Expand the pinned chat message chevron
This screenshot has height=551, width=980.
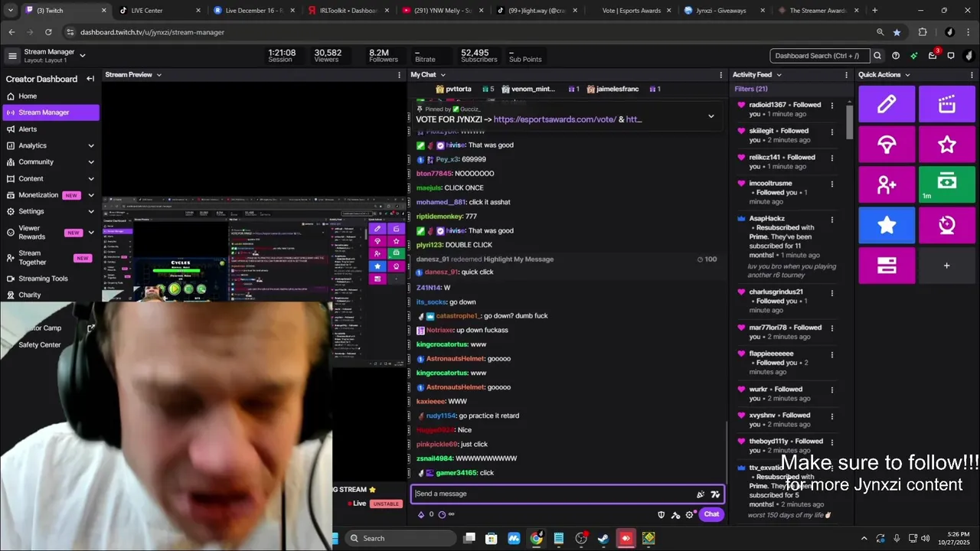click(710, 116)
